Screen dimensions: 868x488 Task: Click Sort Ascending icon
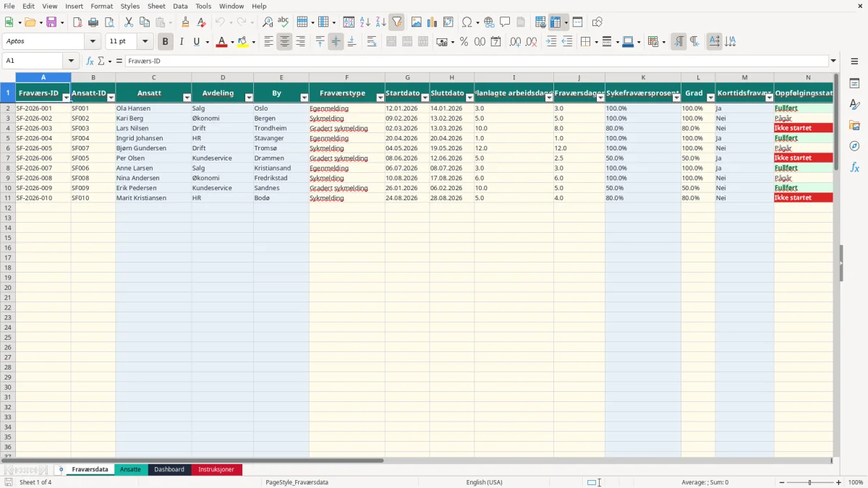365,22
